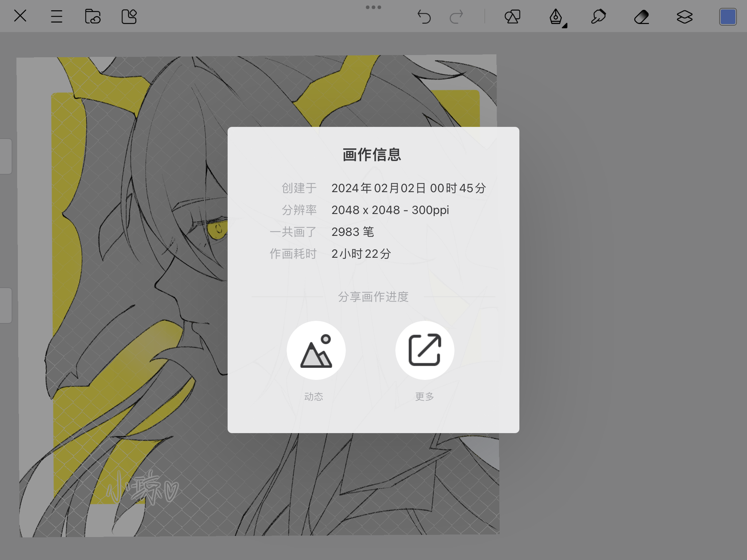Redo the last undone stroke

[456, 17]
